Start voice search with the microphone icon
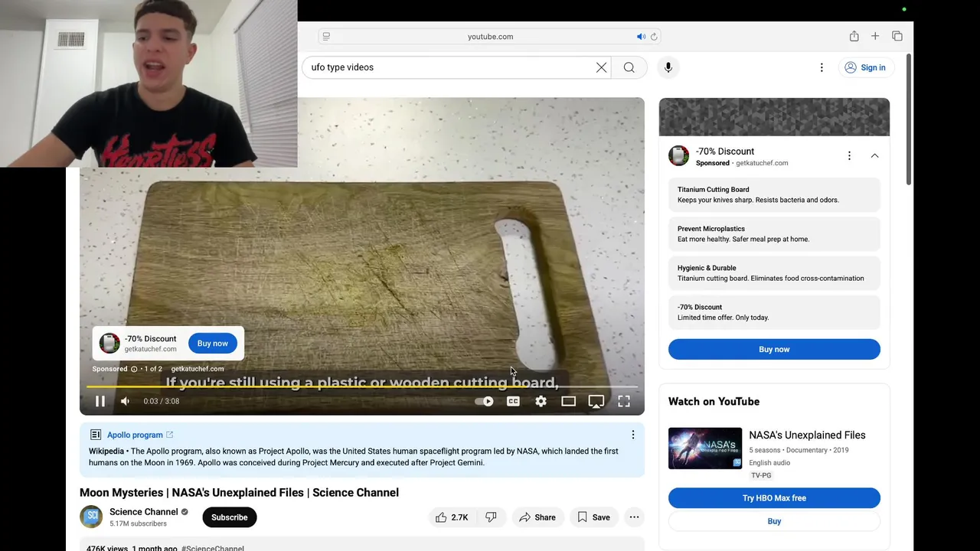Viewport: 980px width, 551px height. tap(668, 67)
